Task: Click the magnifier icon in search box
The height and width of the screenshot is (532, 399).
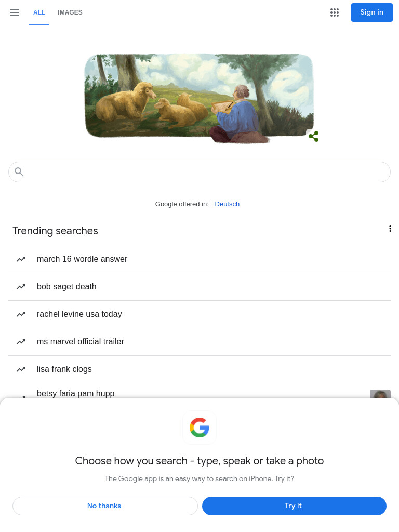Action: (x=19, y=172)
